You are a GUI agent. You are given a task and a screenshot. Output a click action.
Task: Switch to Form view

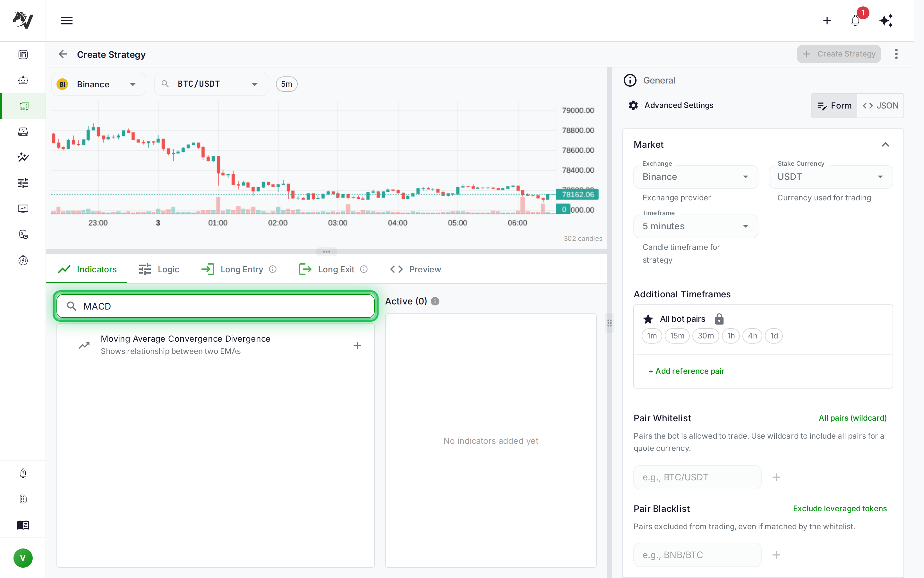tap(834, 106)
